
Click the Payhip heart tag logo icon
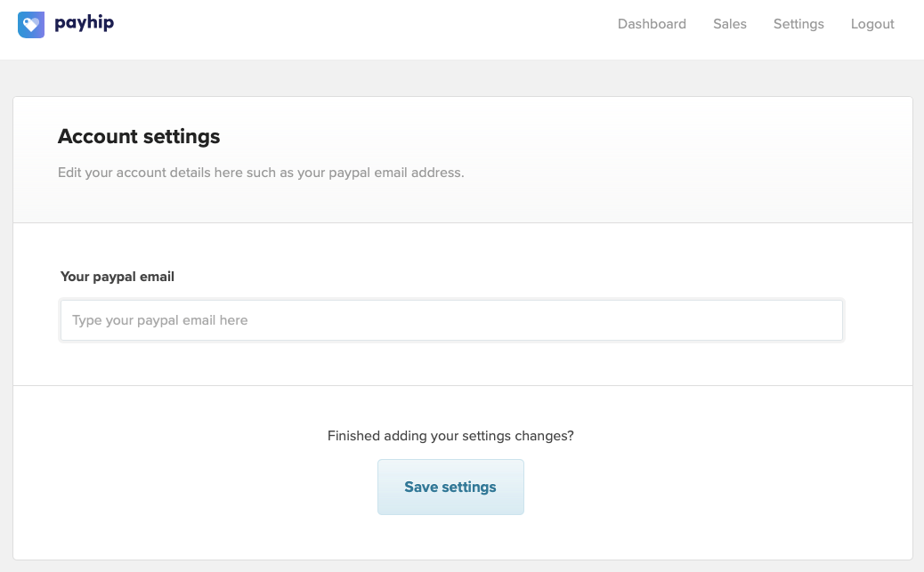(x=31, y=25)
